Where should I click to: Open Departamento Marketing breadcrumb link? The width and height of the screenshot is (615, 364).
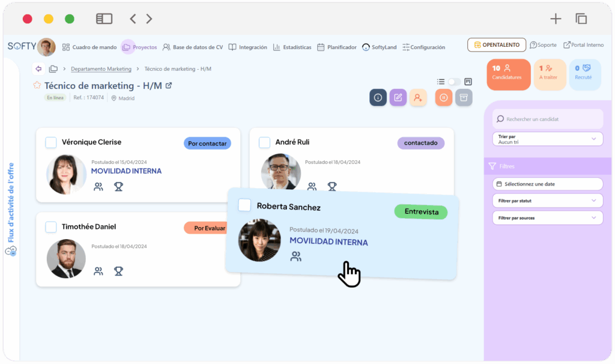click(x=101, y=69)
